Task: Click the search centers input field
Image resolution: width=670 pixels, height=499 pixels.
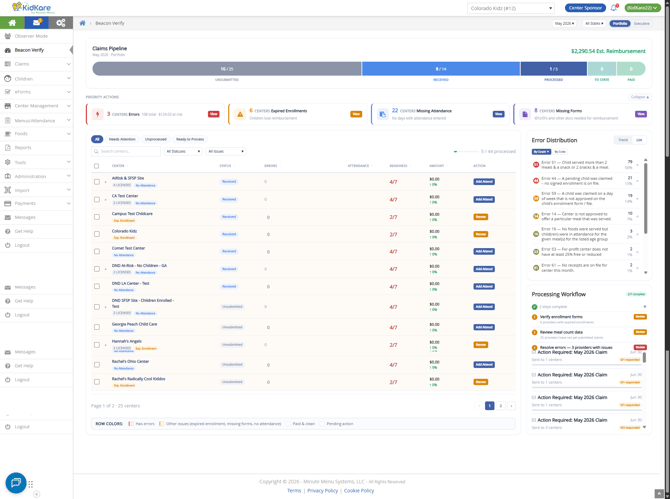Action: [x=126, y=151]
